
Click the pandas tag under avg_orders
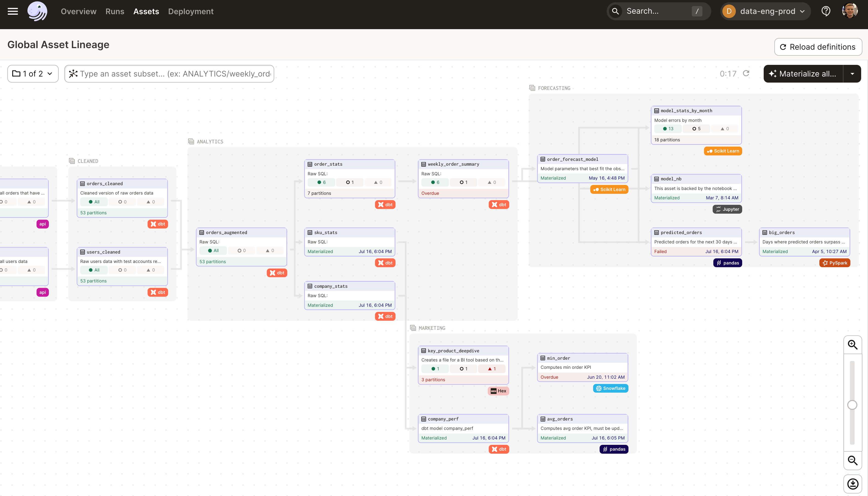pyautogui.click(x=614, y=449)
